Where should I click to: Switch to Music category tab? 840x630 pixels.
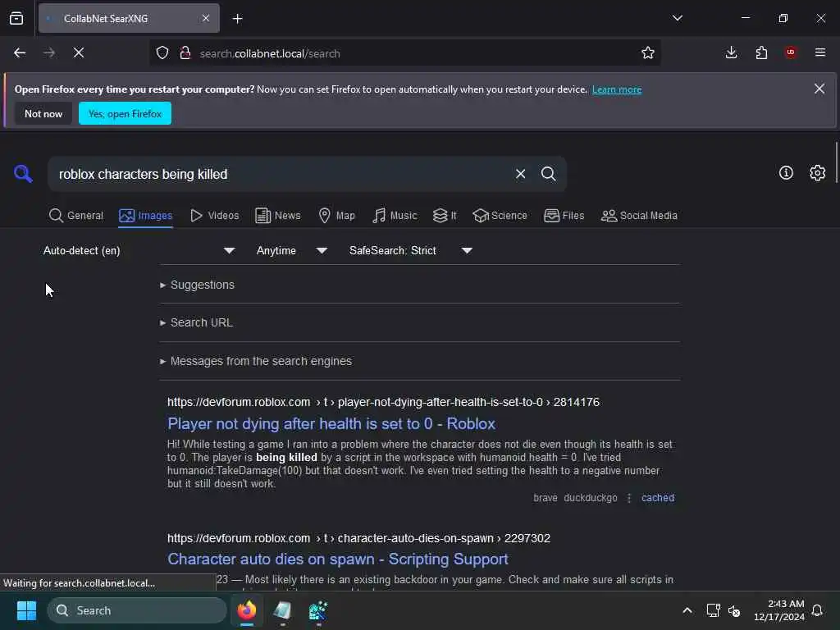point(395,216)
